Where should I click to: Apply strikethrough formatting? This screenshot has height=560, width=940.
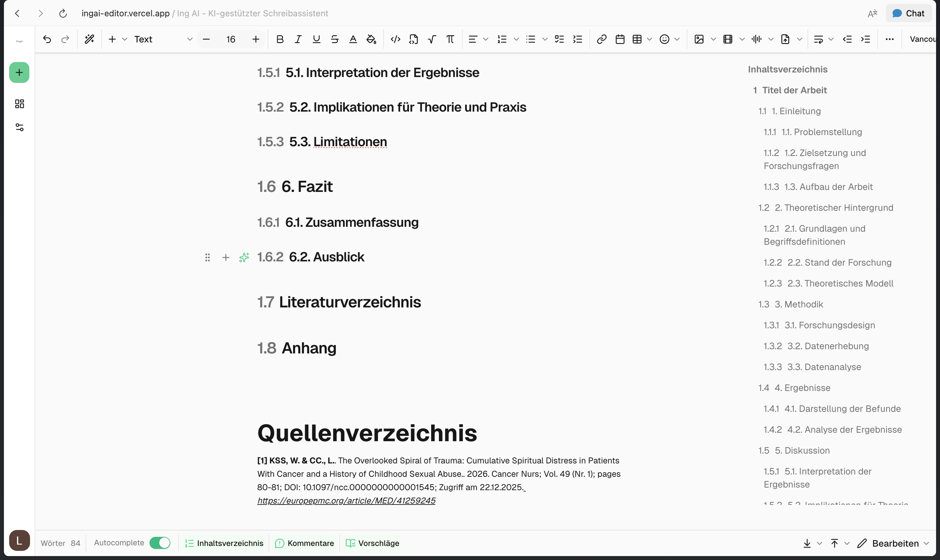[x=334, y=39]
